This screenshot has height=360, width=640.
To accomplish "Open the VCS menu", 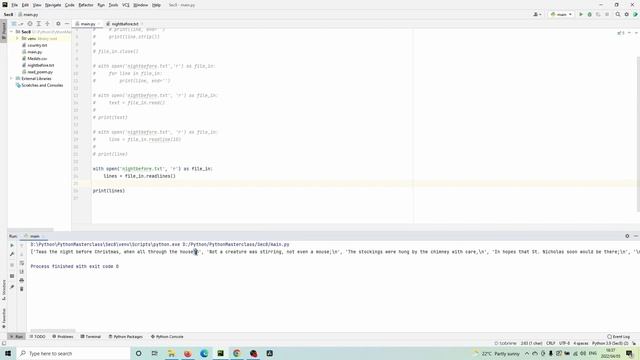I will 126,5.
